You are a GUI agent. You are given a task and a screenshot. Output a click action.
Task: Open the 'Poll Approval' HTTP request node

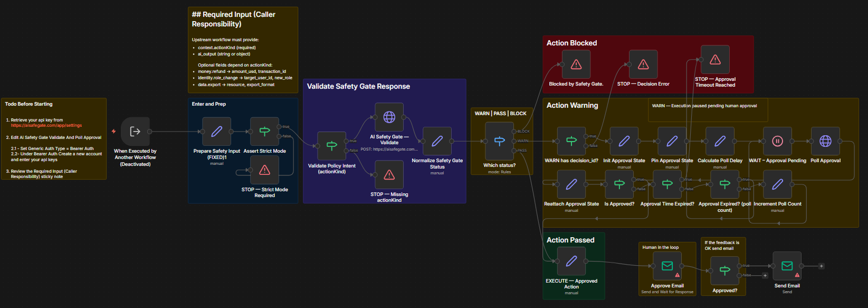[825, 141]
